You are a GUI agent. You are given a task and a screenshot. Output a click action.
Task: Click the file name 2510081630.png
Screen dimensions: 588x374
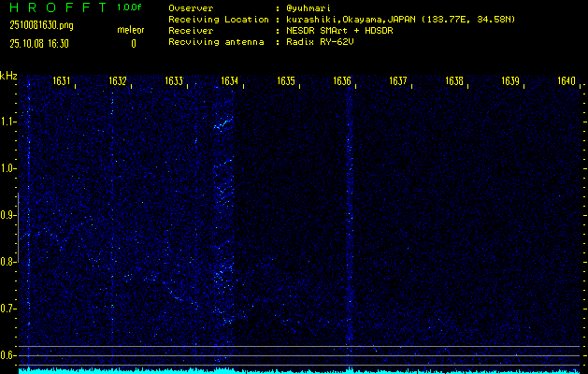point(41,25)
